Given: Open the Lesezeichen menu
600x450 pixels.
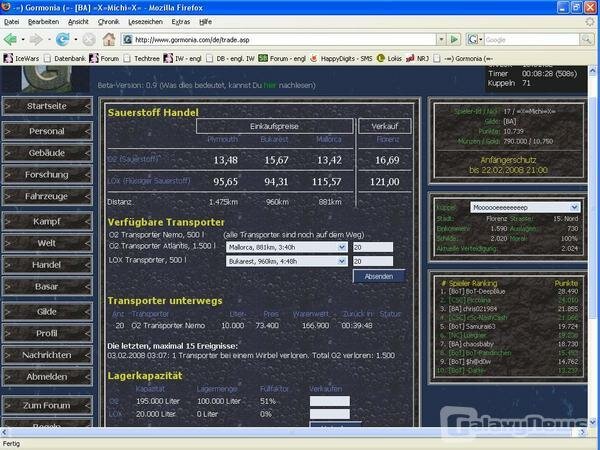Looking at the screenshot, I should (147, 20).
